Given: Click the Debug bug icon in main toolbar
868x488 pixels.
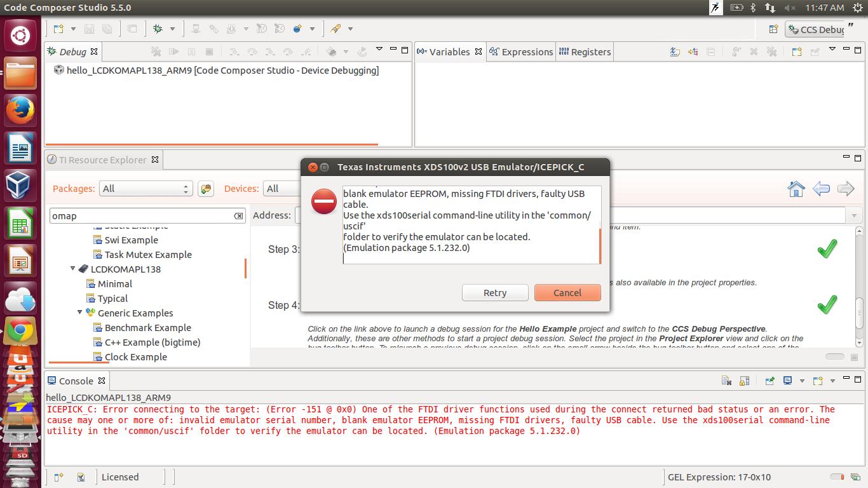Looking at the screenshot, I should pyautogui.click(x=158, y=29).
